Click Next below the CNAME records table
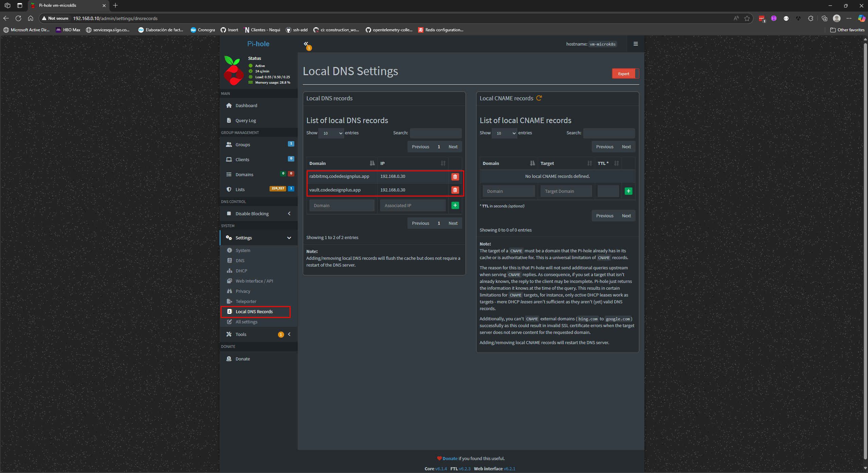Image resolution: width=868 pixels, height=473 pixels. (626, 216)
